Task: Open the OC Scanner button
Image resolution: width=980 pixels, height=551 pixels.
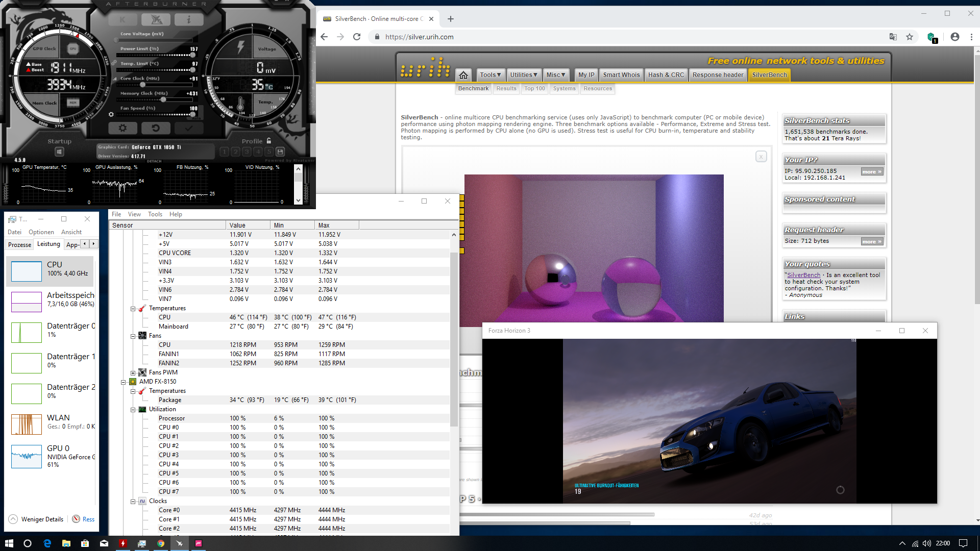Action: coord(156,20)
